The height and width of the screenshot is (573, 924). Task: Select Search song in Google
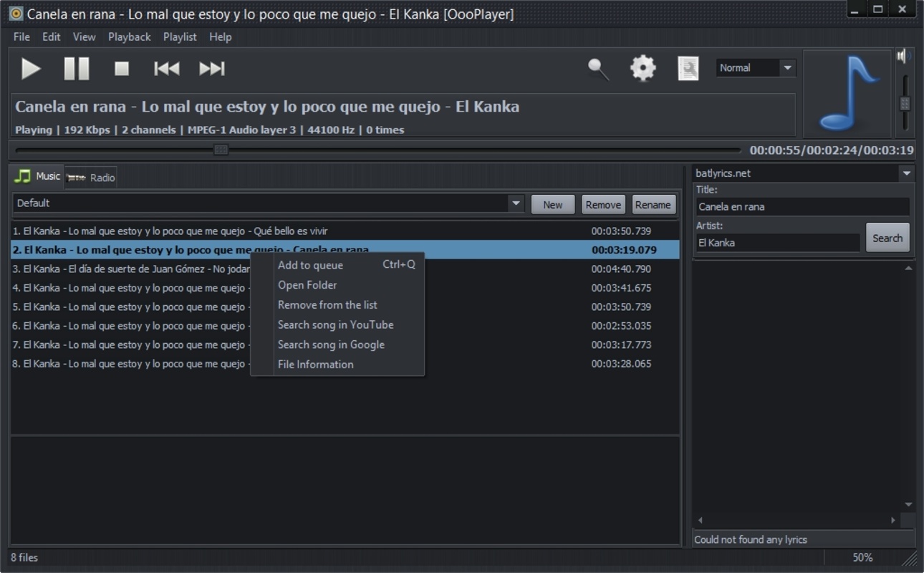pos(337,345)
